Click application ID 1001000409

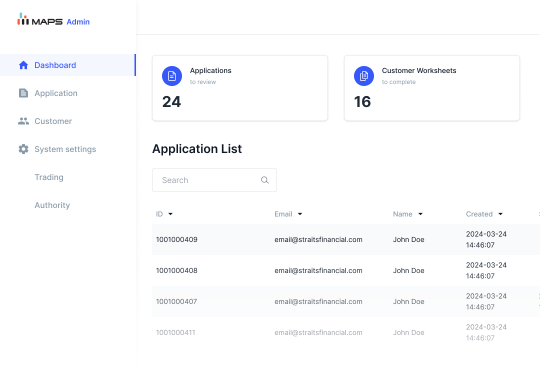177,240
